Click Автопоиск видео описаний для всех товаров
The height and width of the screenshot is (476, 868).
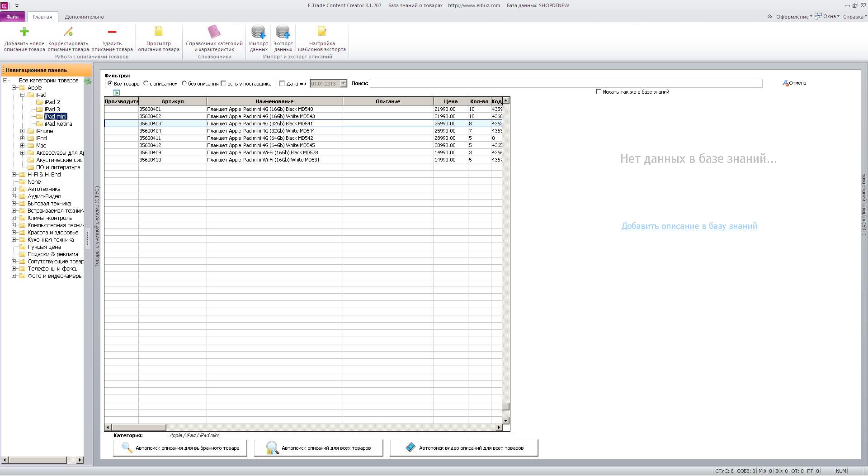click(x=464, y=448)
